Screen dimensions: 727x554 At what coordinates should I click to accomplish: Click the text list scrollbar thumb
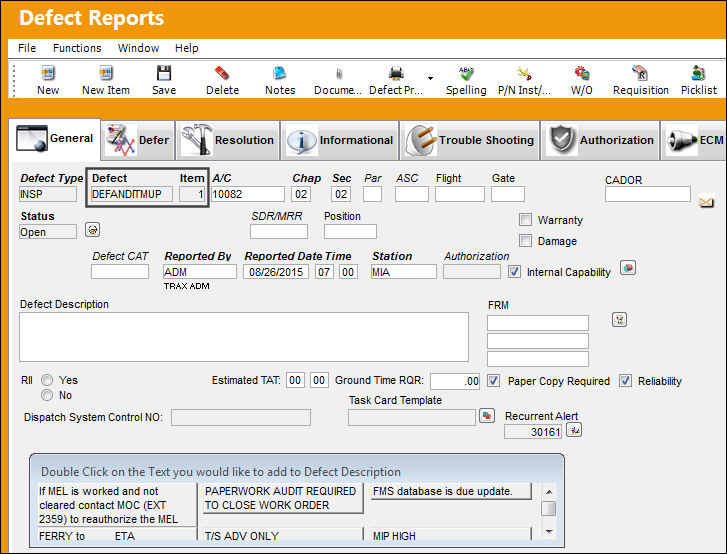pos(549,508)
